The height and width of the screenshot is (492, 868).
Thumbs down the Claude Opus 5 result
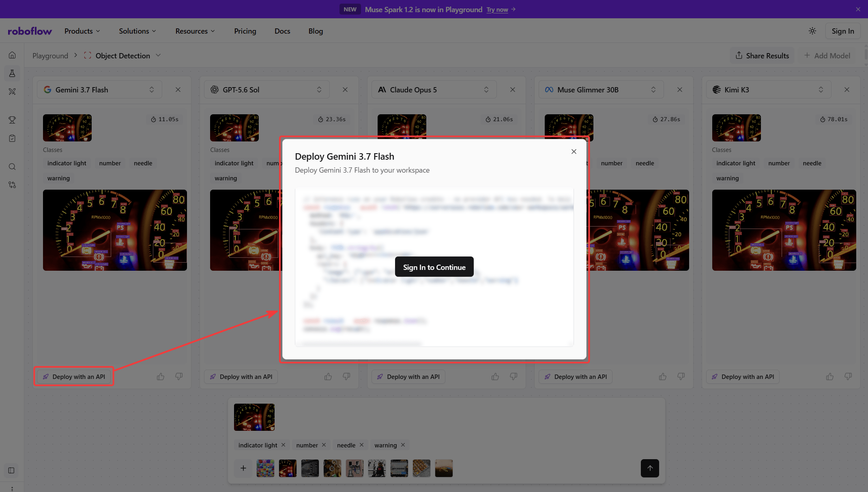pos(513,376)
